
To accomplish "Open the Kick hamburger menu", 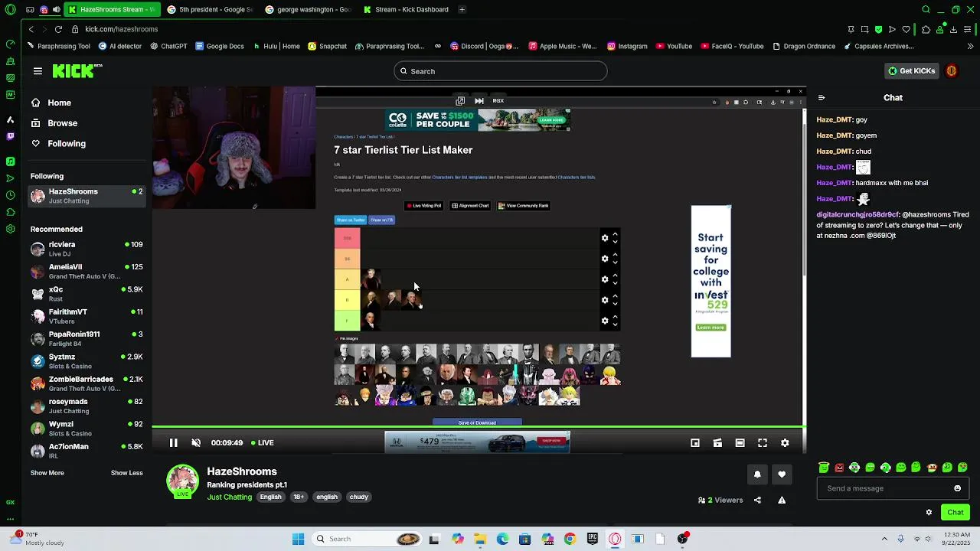I will (38, 71).
